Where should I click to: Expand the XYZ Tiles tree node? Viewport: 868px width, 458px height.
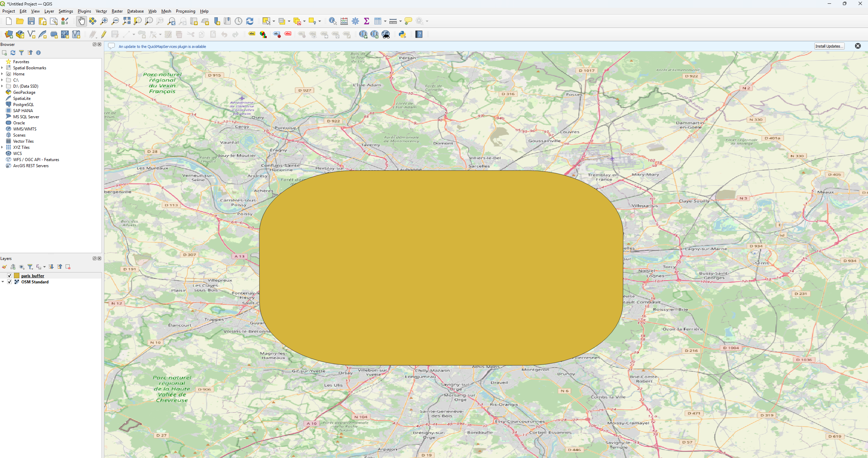tap(2, 147)
